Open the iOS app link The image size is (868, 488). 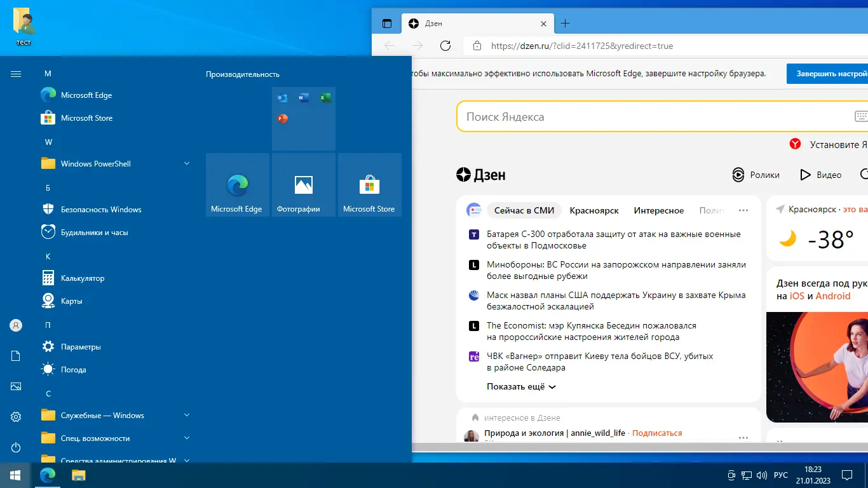(797, 296)
